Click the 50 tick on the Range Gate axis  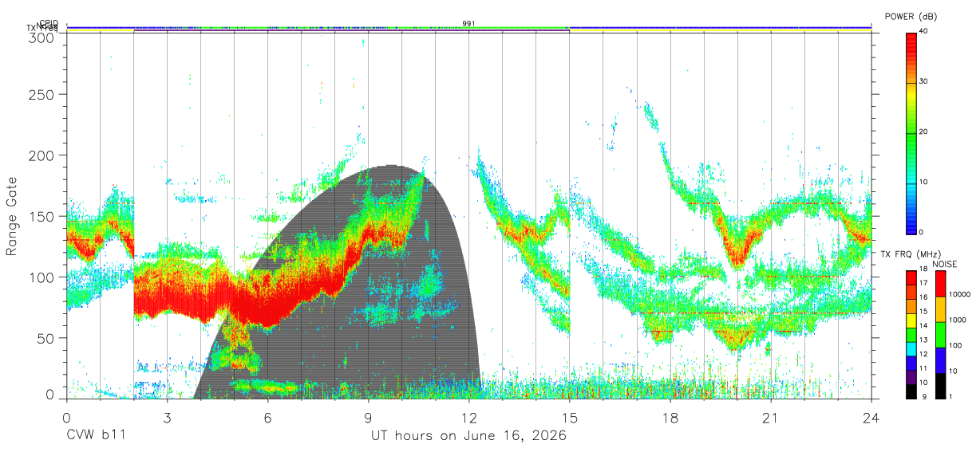tap(46, 338)
